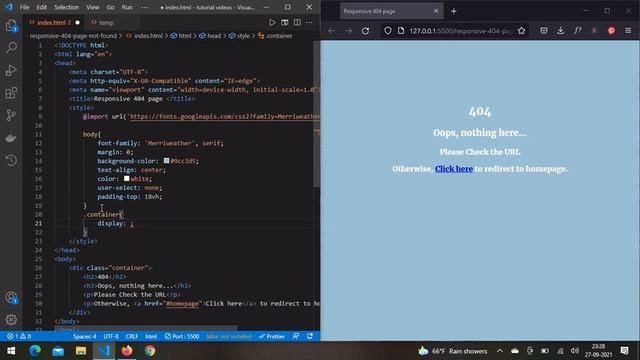Open editor More Actions ellipsis

coord(309,22)
